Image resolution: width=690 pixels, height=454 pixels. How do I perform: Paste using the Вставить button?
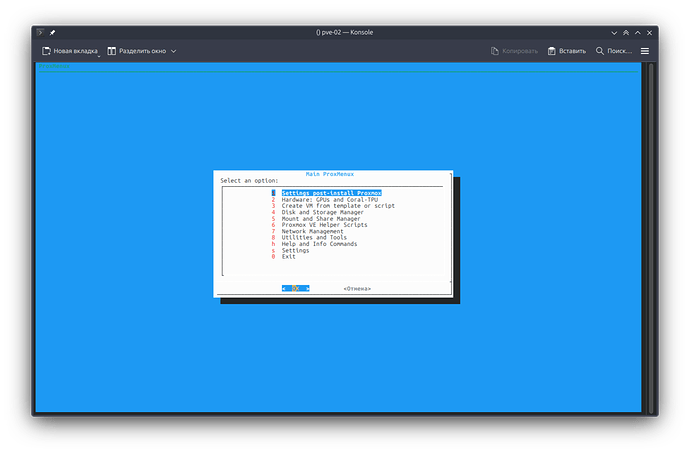[x=566, y=51]
